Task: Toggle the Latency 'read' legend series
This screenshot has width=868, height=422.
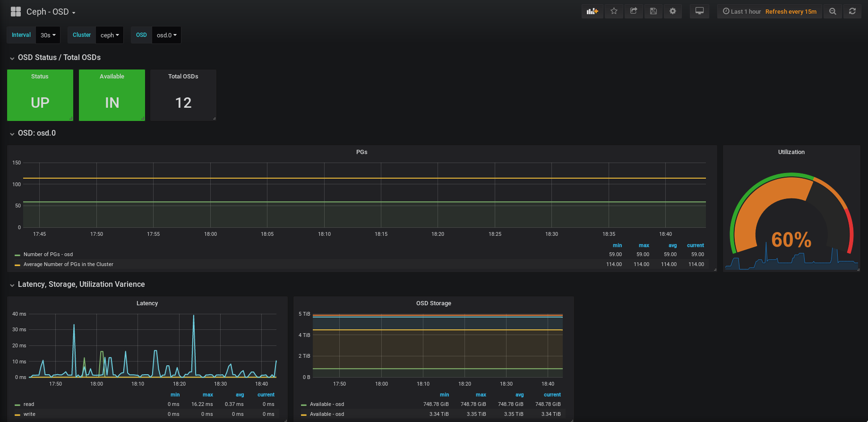Action: tap(29, 404)
